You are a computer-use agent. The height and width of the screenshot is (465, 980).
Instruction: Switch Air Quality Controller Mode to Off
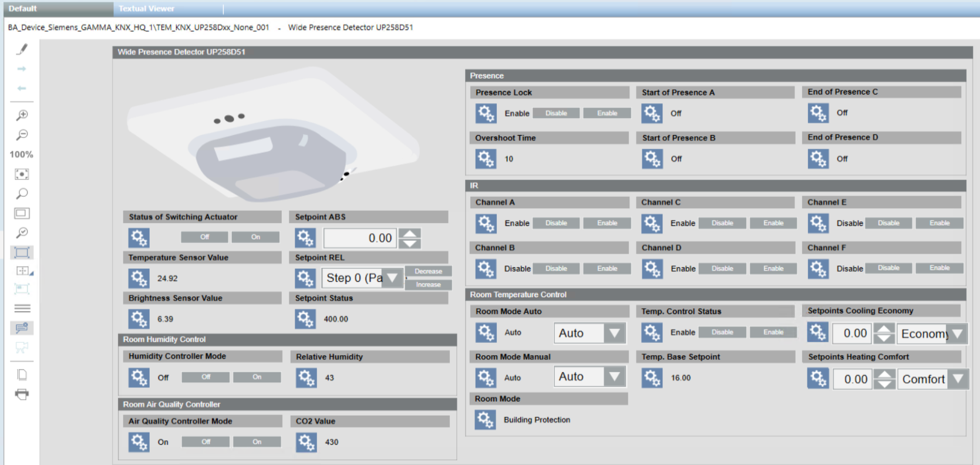click(206, 442)
